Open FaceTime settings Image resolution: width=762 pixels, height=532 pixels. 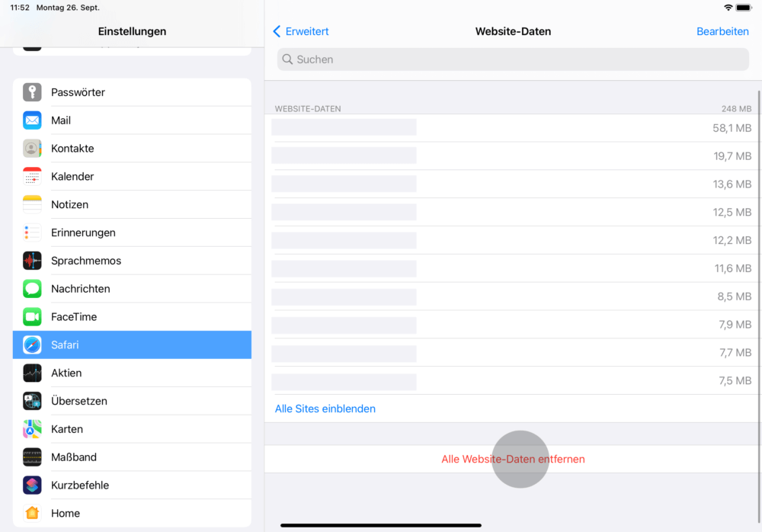132,317
